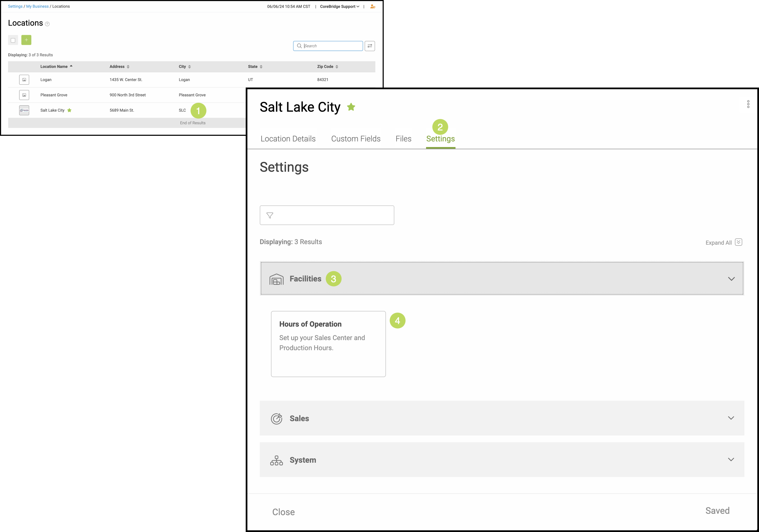
Task: Expand the System settings section
Action: (731, 460)
